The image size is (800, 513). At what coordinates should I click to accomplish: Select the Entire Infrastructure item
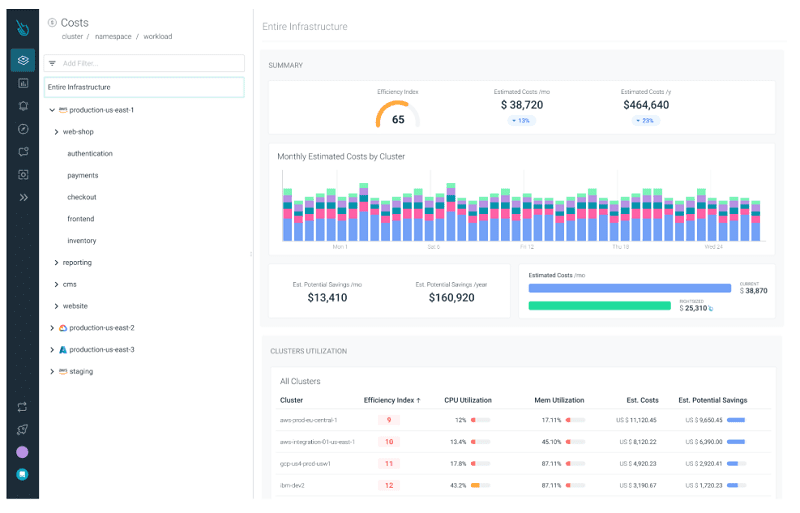[144, 87]
